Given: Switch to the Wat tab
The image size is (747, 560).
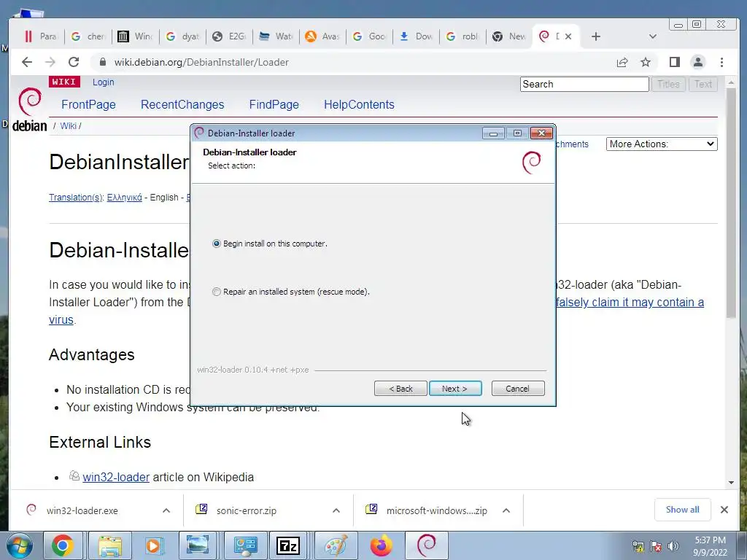Looking at the screenshot, I should (276, 36).
